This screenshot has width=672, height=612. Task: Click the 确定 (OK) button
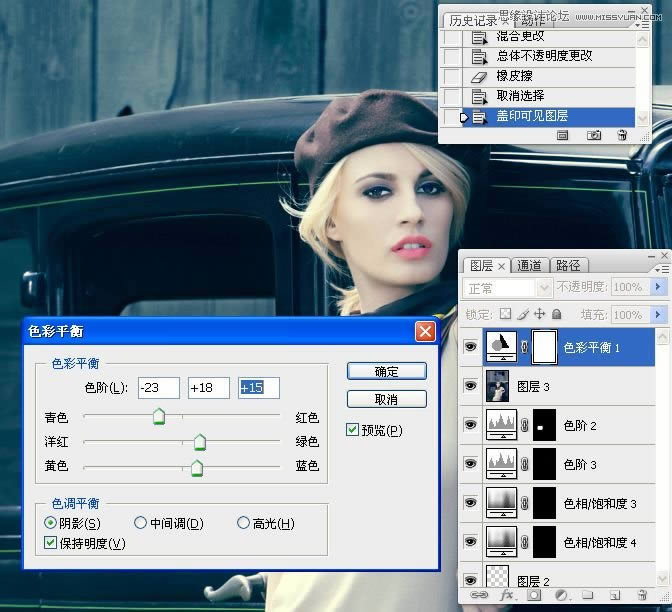[386, 371]
